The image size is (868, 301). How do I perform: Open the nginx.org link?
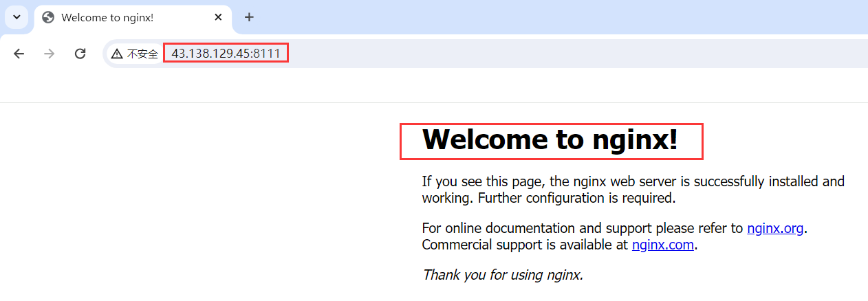775,228
